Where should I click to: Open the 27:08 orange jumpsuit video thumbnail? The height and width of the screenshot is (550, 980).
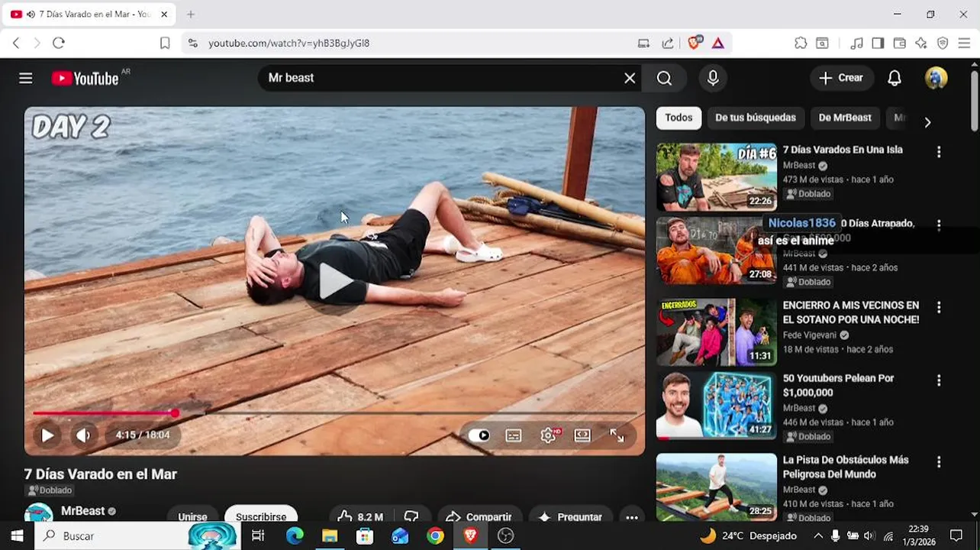tap(717, 251)
